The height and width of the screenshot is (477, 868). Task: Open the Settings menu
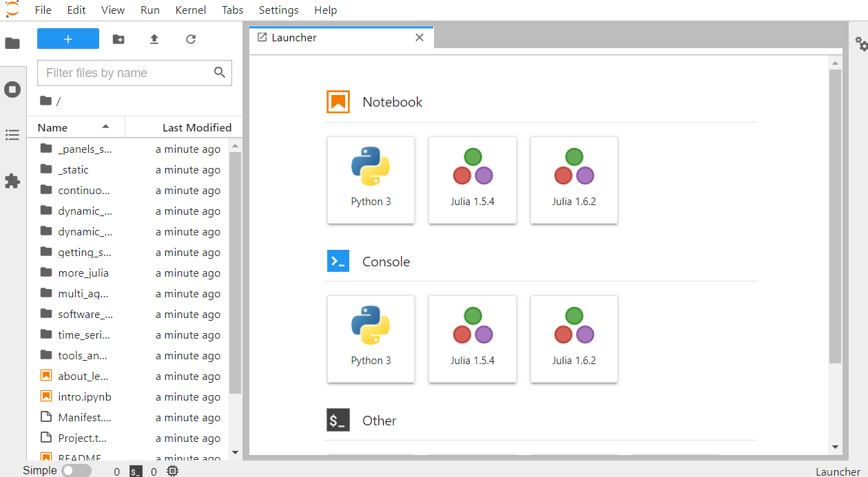pyautogui.click(x=278, y=10)
